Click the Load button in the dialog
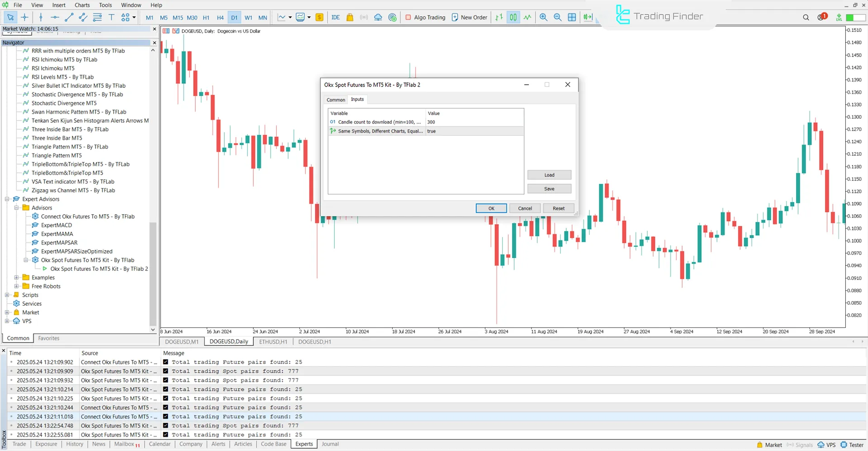 coord(549,175)
